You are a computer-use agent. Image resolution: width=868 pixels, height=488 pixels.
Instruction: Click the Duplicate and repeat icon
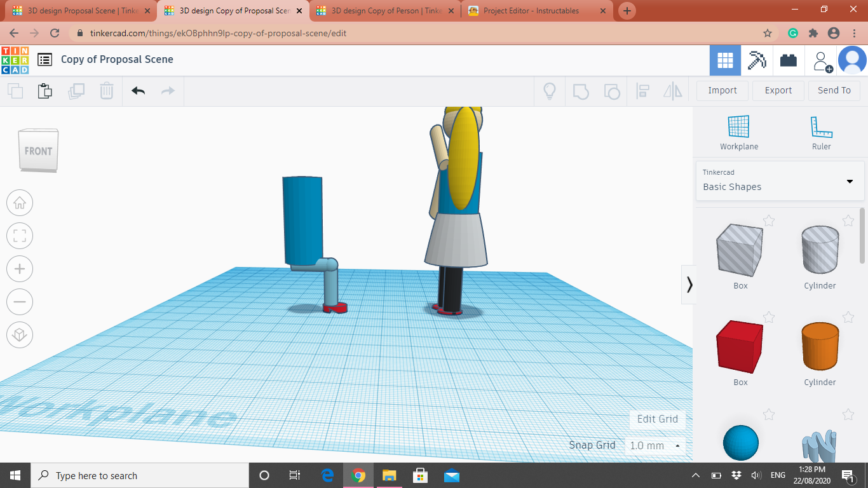point(76,91)
